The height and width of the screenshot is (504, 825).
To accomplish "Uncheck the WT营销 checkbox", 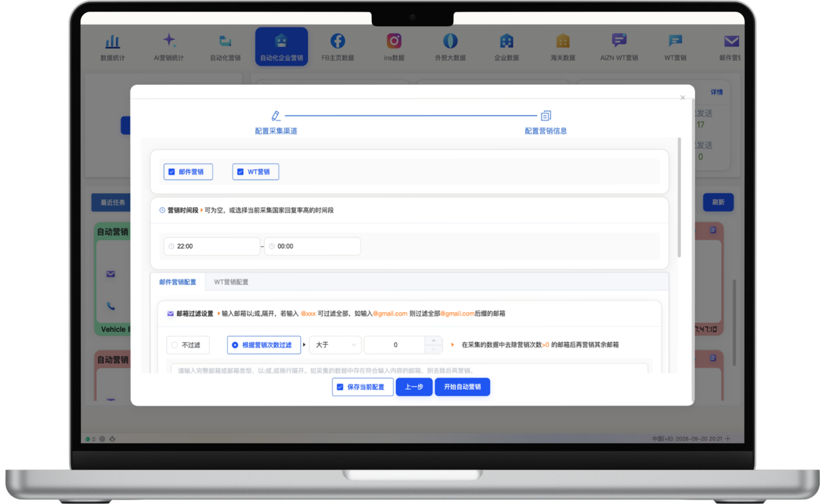I will coord(240,172).
